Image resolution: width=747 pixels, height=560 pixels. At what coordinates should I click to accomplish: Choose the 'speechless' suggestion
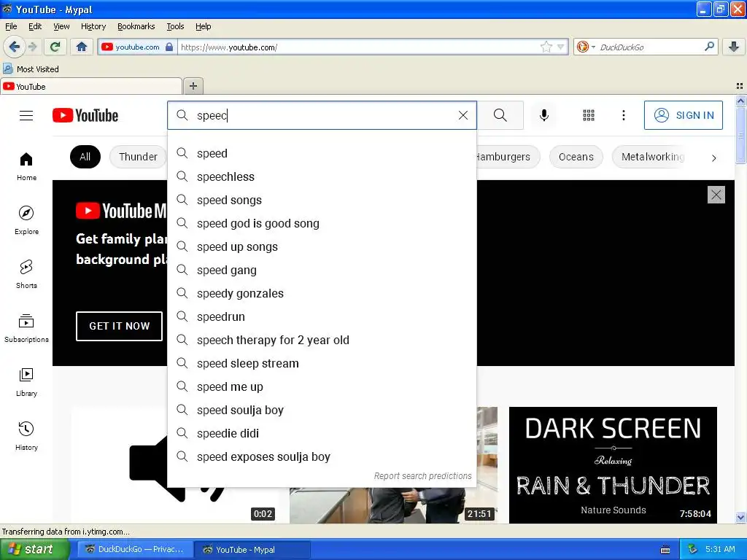point(322,176)
